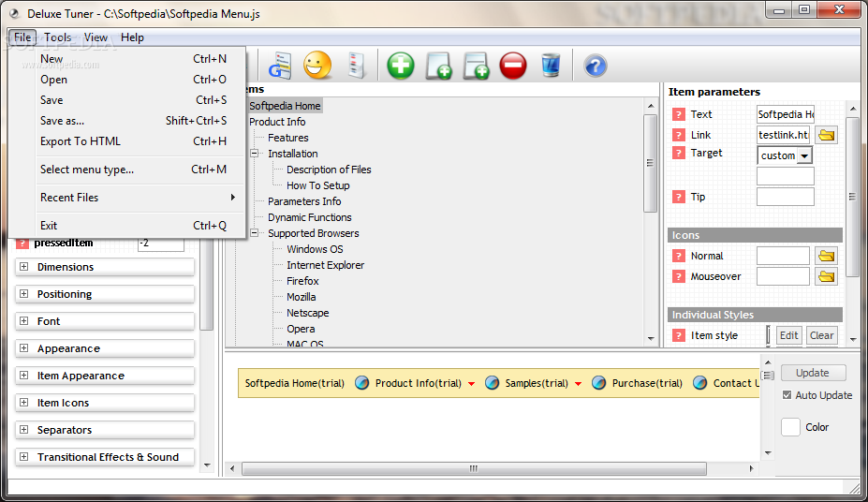Screen dimensions: 868x502
Task: Click the Edit button for Item style
Action: tap(788, 335)
